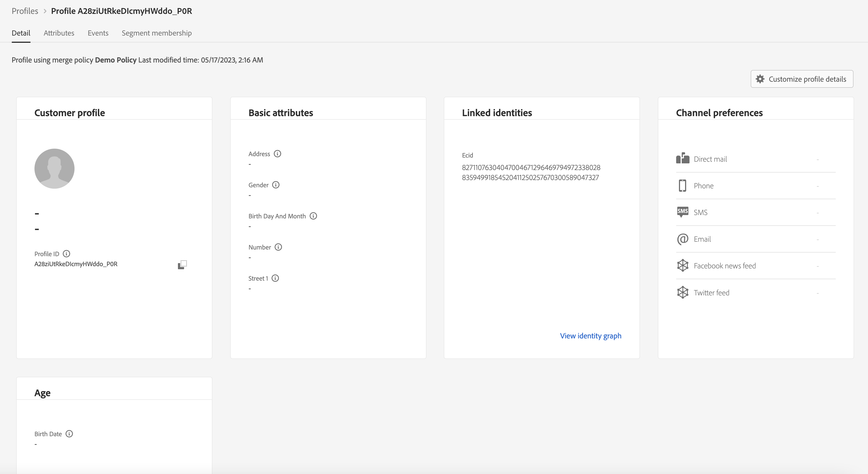Copy the Profile ID to clipboard
This screenshot has width=868, height=474.
click(182, 265)
